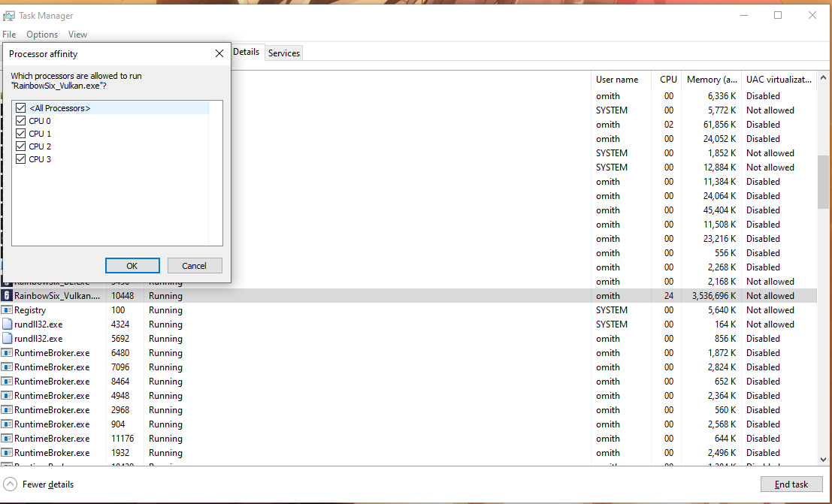The image size is (832, 504).
Task: Close the Processor affinity dialog with X
Action: pyautogui.click(x=219, y=53)
